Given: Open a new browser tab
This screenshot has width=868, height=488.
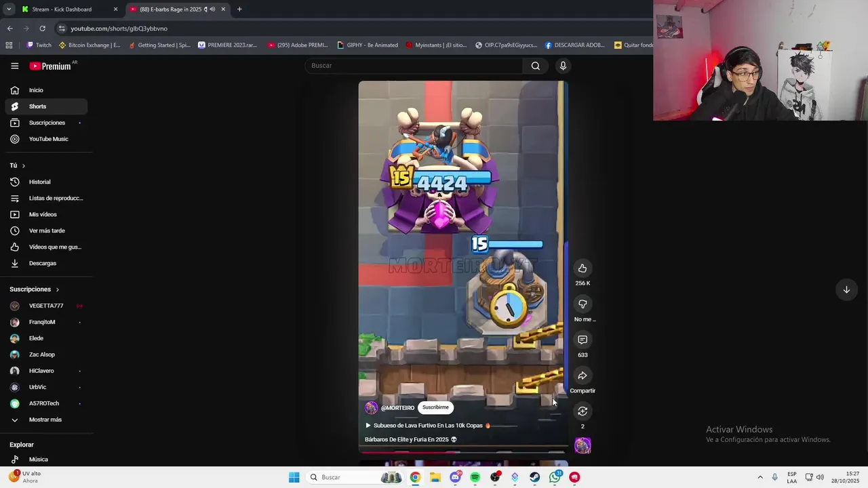Looking at the screenshot, I should (239, 9).
